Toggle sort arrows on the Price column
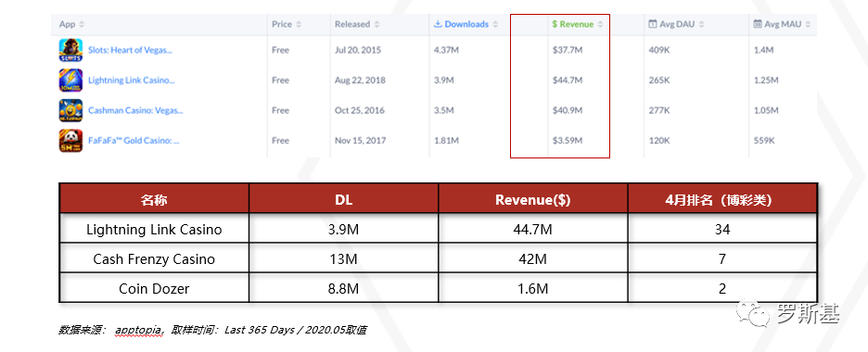868x352 pixels. (x=299, y=24)
